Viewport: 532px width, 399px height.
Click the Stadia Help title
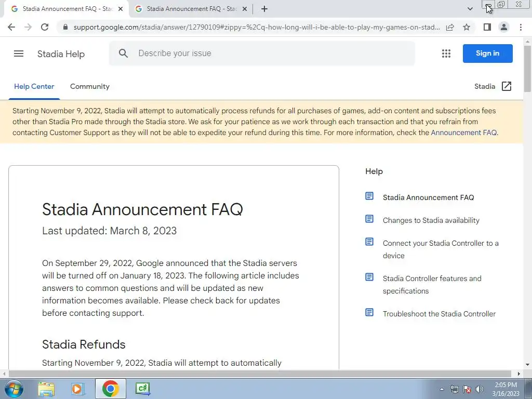click(61, 54)
